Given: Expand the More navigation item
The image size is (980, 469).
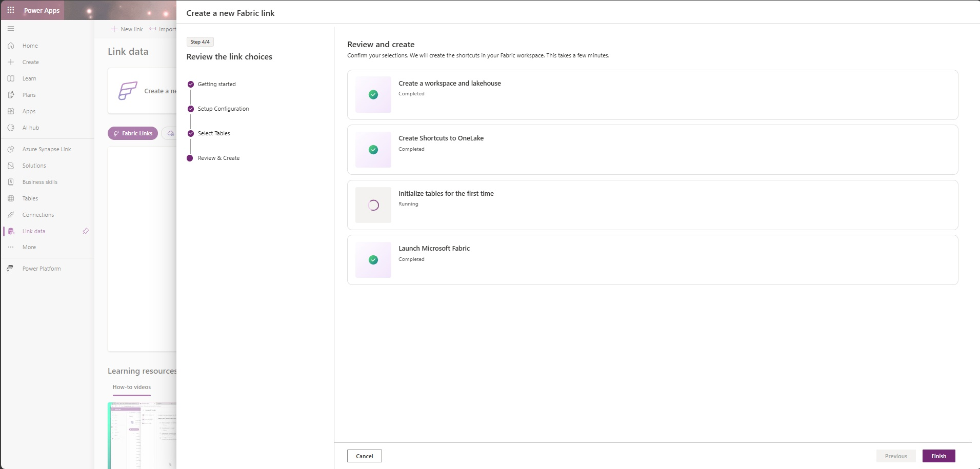Looking at the screenshot, I should point(29,247).
